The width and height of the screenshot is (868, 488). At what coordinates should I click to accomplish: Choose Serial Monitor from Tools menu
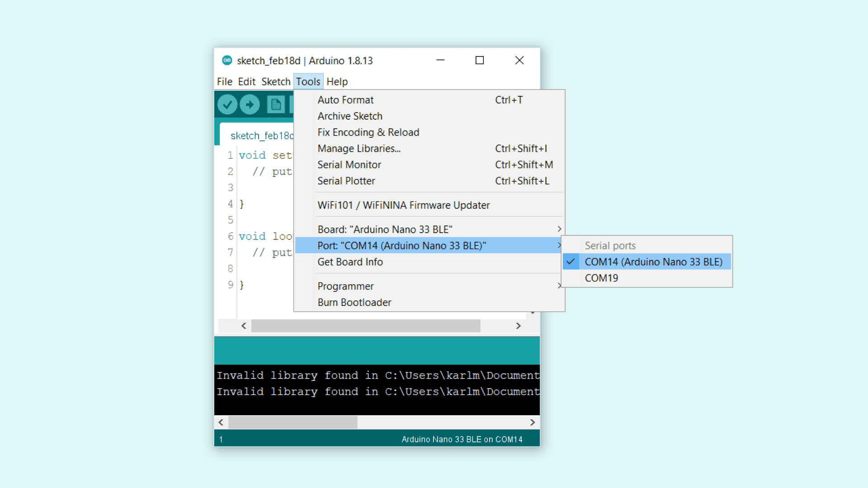tap(349, 165)
